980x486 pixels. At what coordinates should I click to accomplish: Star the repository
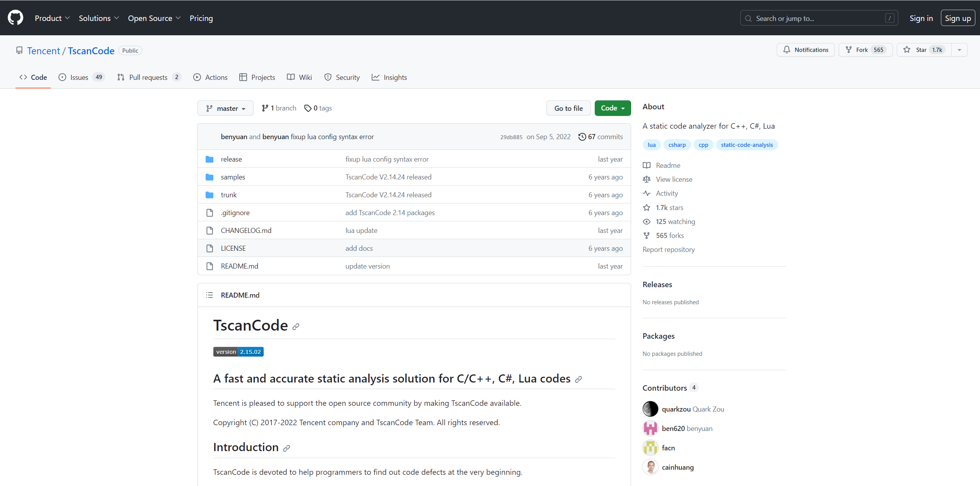(x=924, y=50)
